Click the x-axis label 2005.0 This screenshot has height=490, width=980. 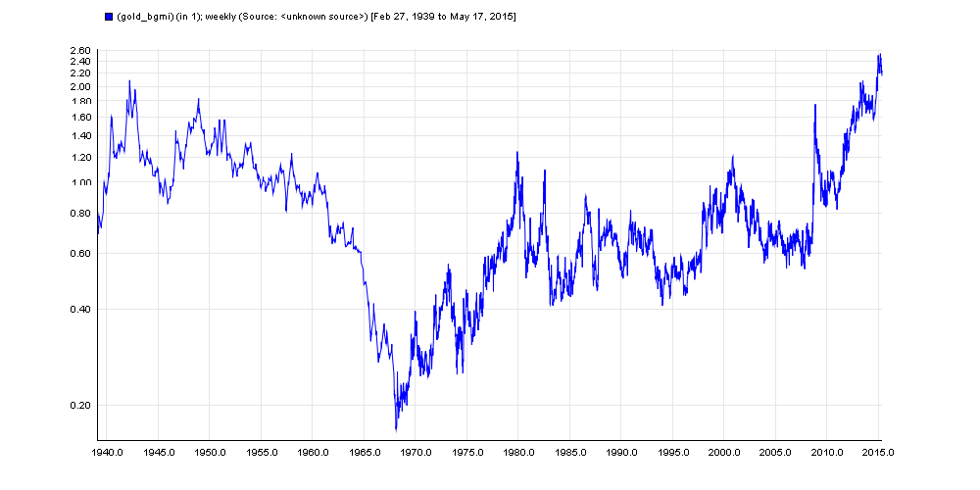(775, 453)
